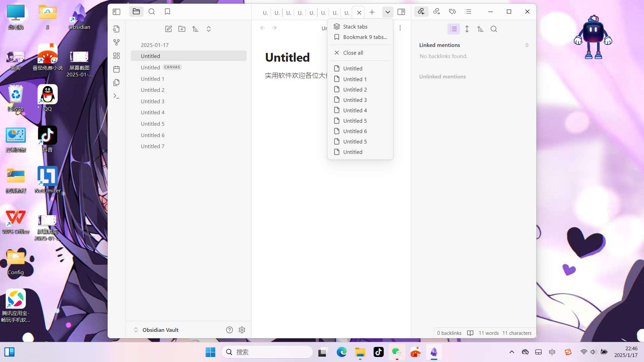Click Stack tabs menu option

coord(356,26)
